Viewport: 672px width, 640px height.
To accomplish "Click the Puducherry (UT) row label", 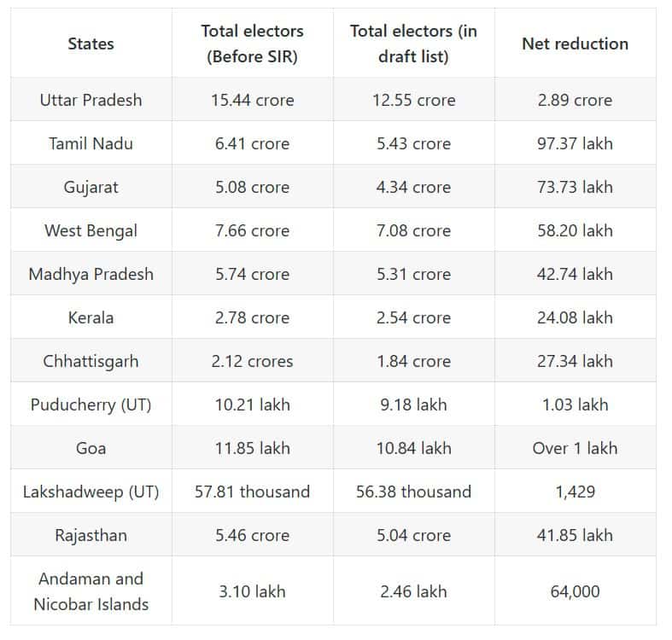I will click(91, 404).
